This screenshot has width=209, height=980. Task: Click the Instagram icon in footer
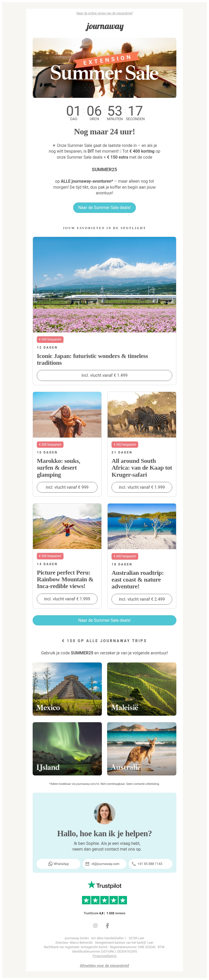coord(95,925)
